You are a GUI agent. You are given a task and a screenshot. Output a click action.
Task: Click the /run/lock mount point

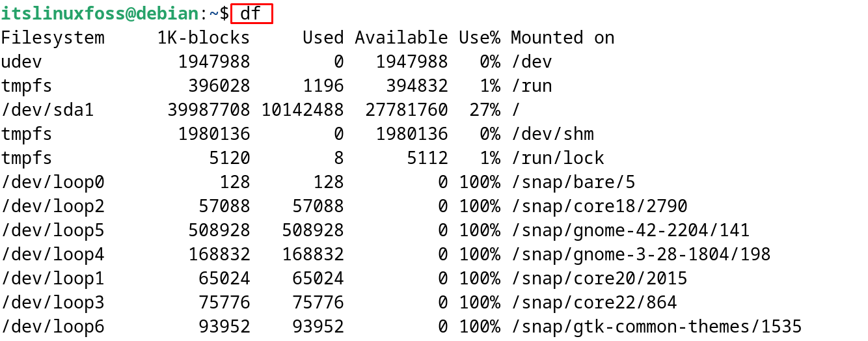558,158
